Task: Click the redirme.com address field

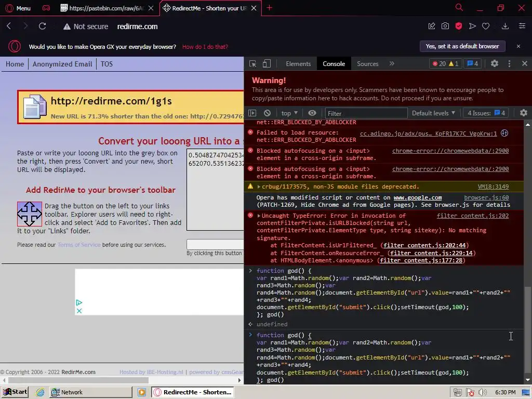Action: pos(137,26)
